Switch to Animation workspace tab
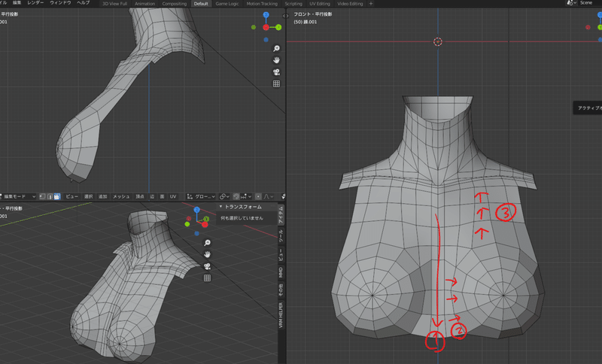This screenshot has width=602, height=364. click(x=144, y=4)
